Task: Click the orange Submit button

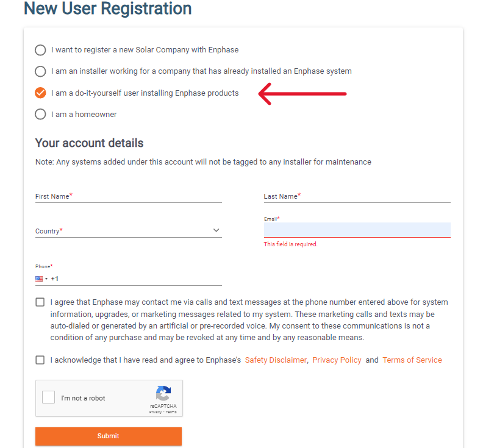Action: point(109,436)
